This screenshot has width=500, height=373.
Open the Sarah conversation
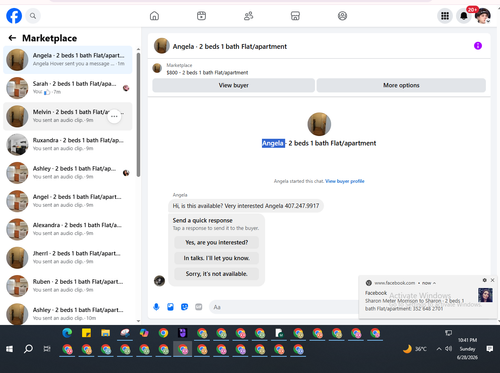click(68, 88)
